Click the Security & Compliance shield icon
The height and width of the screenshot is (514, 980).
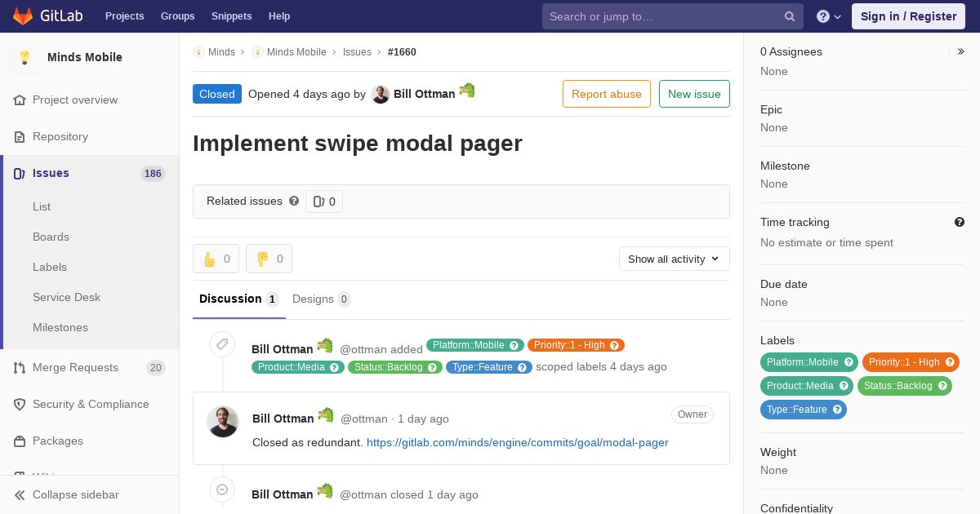pos(20,404)
